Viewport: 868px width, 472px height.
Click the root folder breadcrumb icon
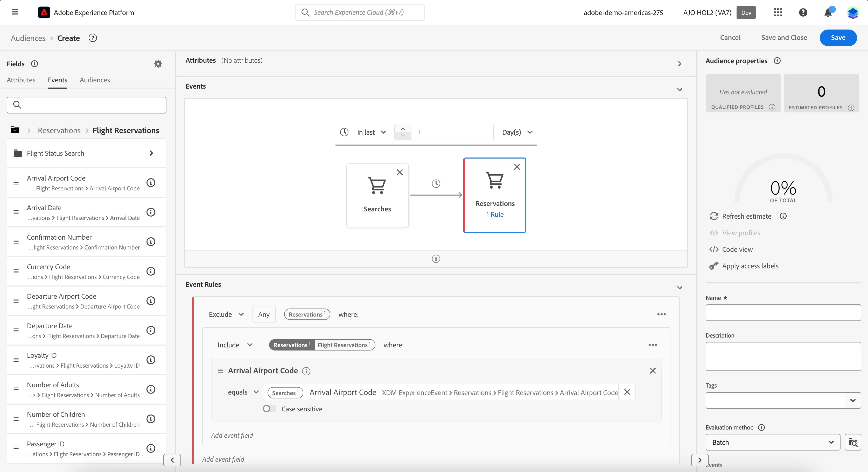[15, 130]
